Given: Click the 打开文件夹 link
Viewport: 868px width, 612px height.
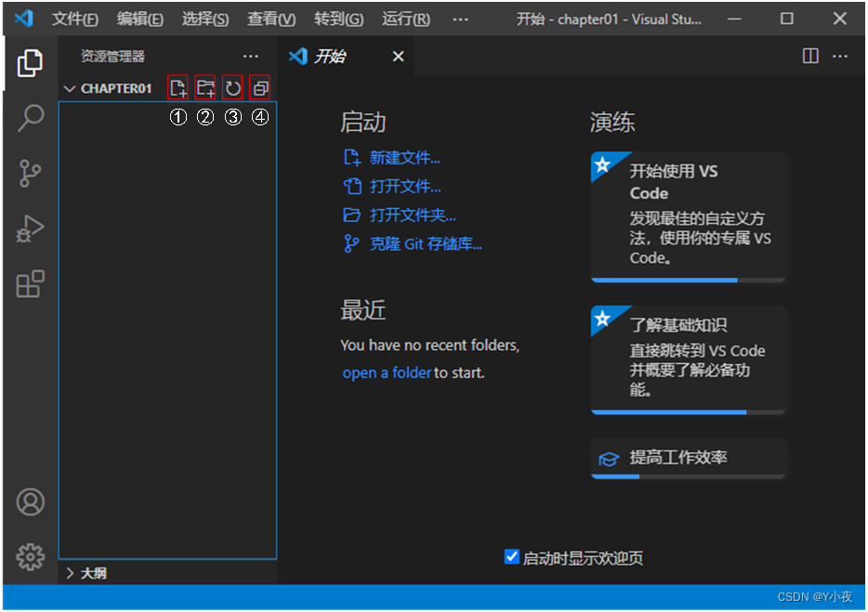Looking at the screenshot, I should click(x=412, y=215).
